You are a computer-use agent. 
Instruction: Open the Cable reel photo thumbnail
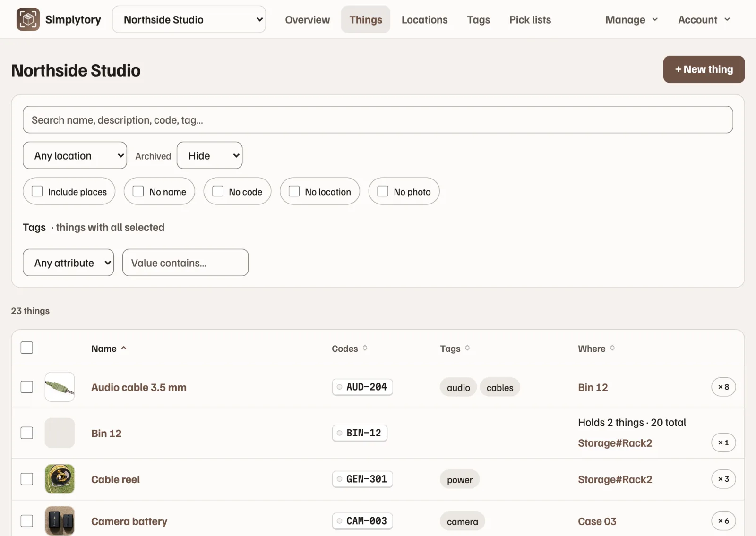pyautogui.click(x=60, y=479)
